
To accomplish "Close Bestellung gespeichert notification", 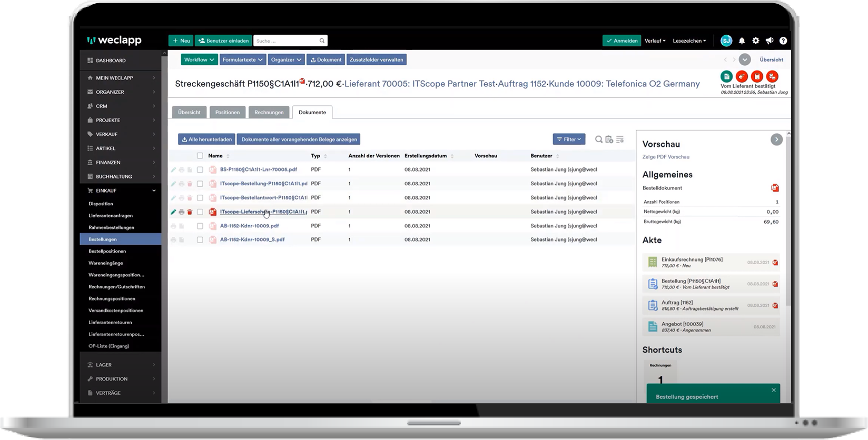I will pyautogui.click(x=774, y=390).
